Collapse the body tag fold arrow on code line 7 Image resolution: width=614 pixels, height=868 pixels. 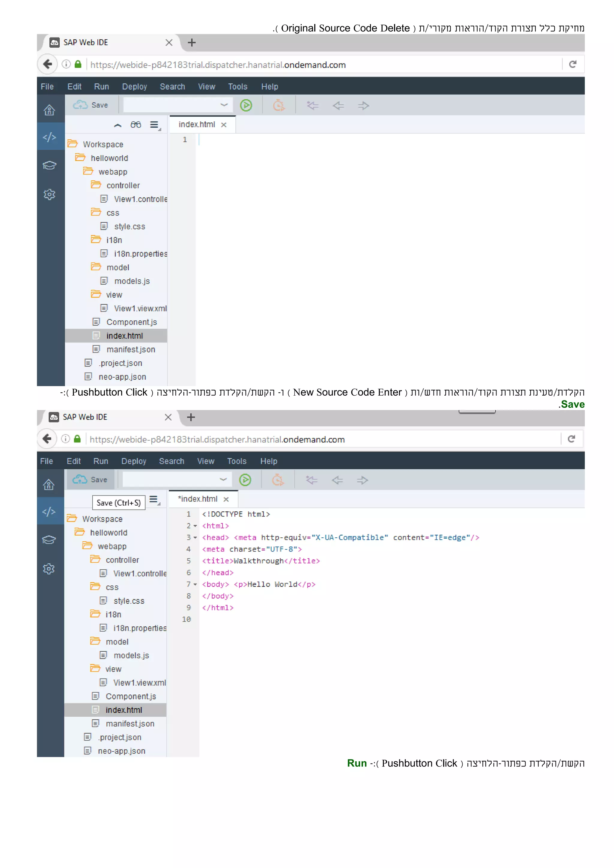tap(195, 584)
